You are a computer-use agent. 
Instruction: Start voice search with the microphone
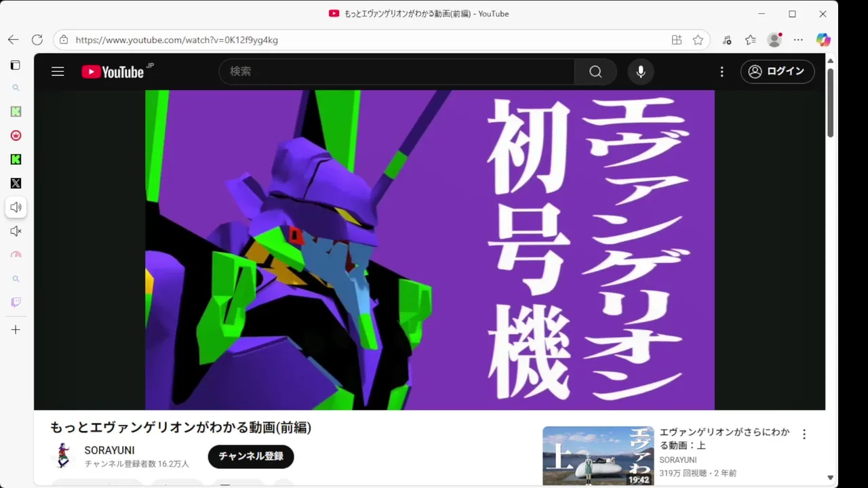tap(641, 71)
